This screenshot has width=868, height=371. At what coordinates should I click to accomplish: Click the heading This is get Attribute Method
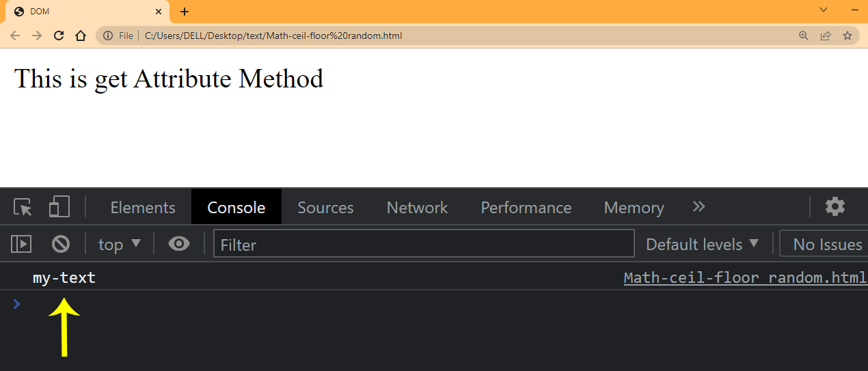[x=169, y=79]
